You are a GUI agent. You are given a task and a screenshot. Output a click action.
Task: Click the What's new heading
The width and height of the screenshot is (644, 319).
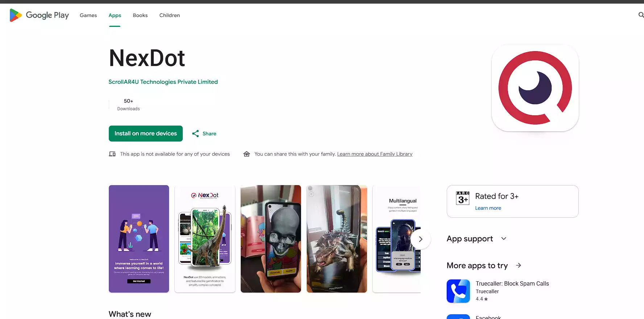pyautogui.click(x=130, y=314)
